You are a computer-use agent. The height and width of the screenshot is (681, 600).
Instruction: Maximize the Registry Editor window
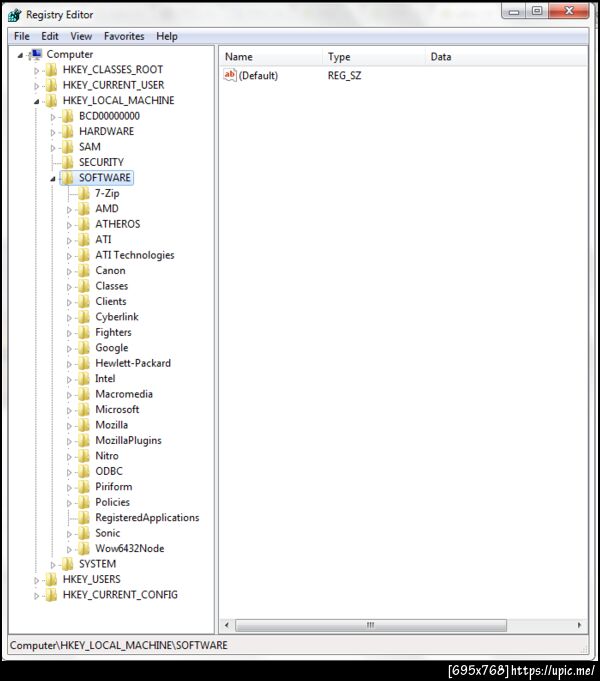click(537, 11)
